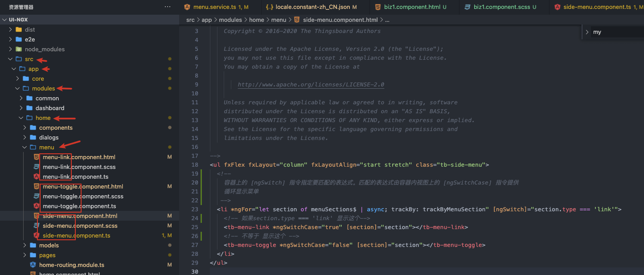Click Angular icon on side-menu.component.ts tab
Viewport: 644px width, 275px height.
[x=557, y=7]
